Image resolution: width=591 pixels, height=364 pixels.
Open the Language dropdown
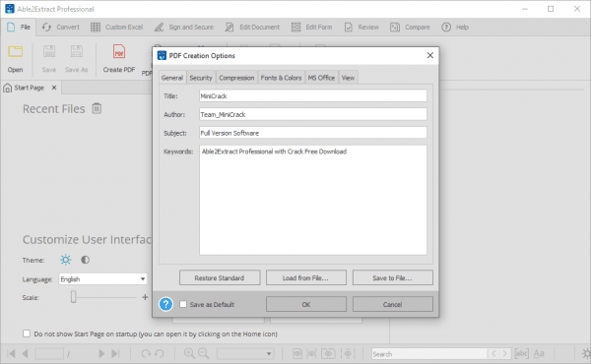click(102, 279)
